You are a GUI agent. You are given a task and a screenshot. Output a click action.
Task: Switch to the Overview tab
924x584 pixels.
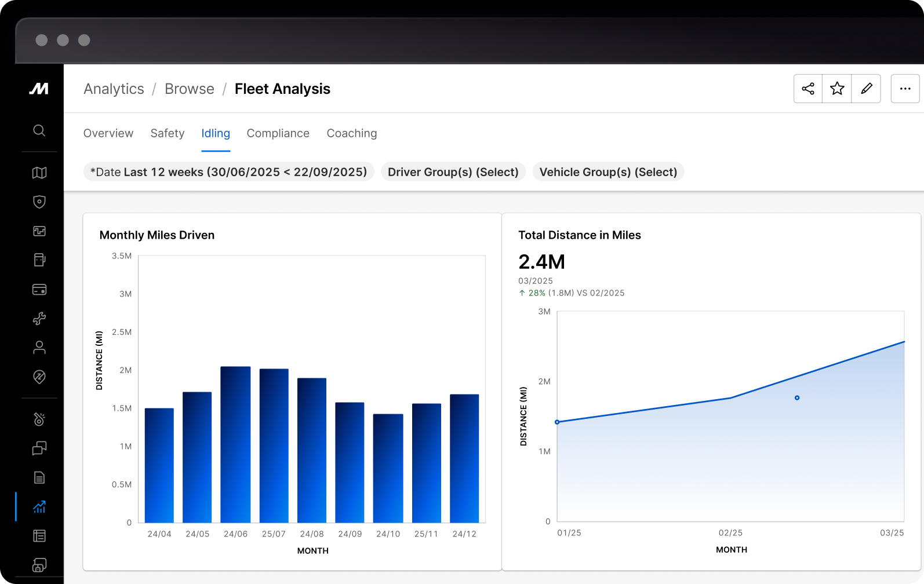[x=108, y=133]
